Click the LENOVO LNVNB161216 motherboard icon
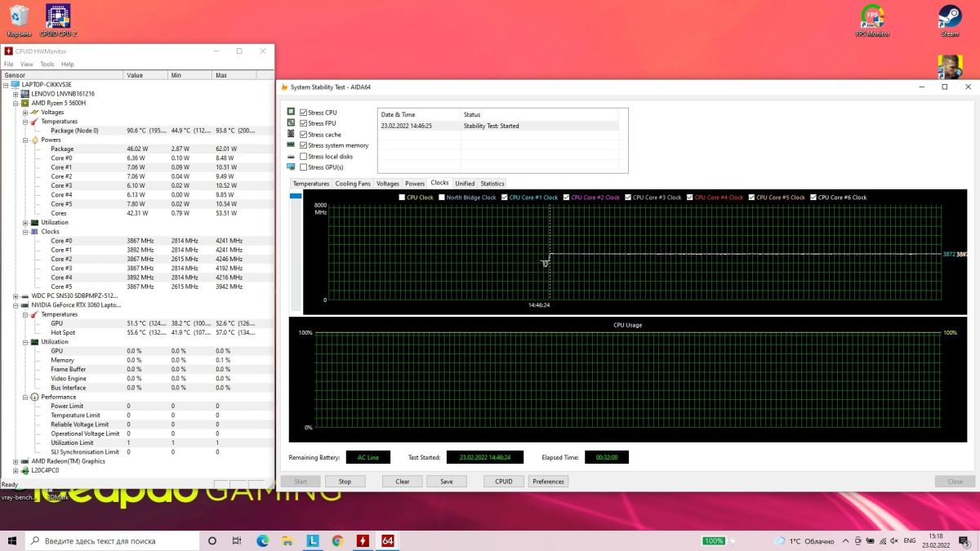The image size is (980, 551). pyautogui.click(x=25, y=94)
